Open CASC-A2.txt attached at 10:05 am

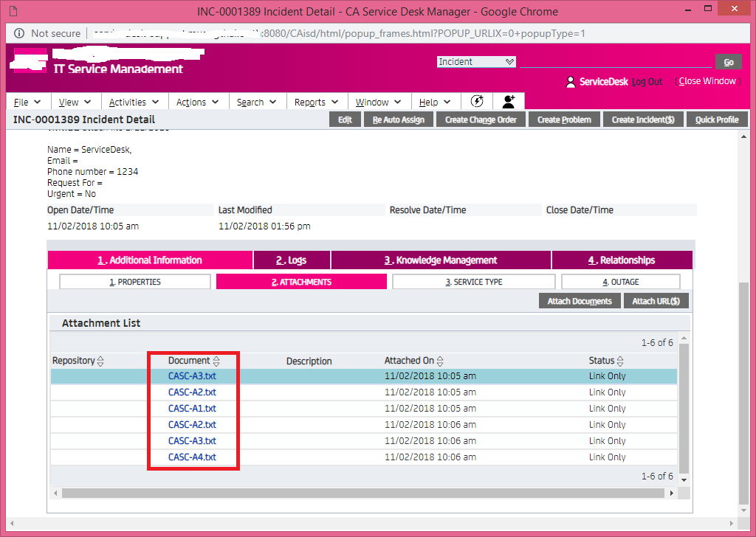(x=192, y=392)
